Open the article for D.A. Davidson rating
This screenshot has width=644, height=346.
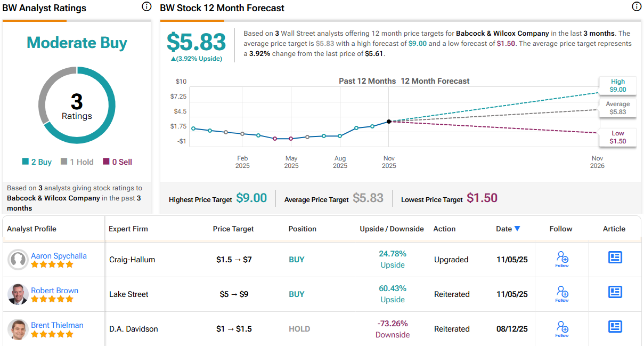(x=615, y=327)
